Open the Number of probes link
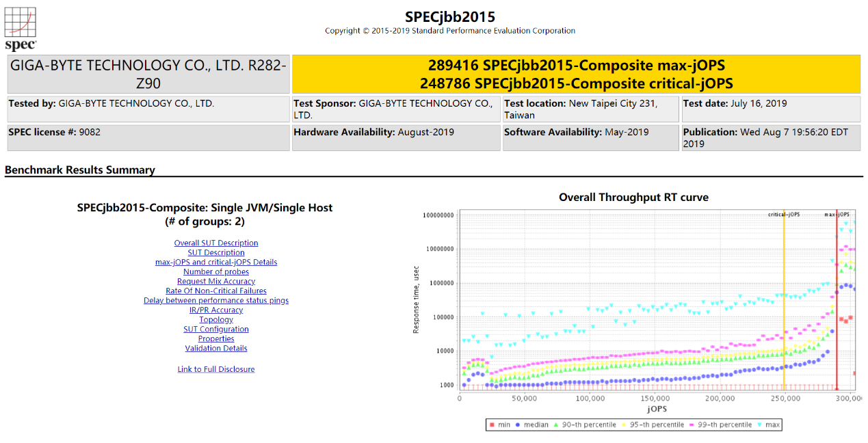This screenshot has height=443, width=868. tap(216, 272)
